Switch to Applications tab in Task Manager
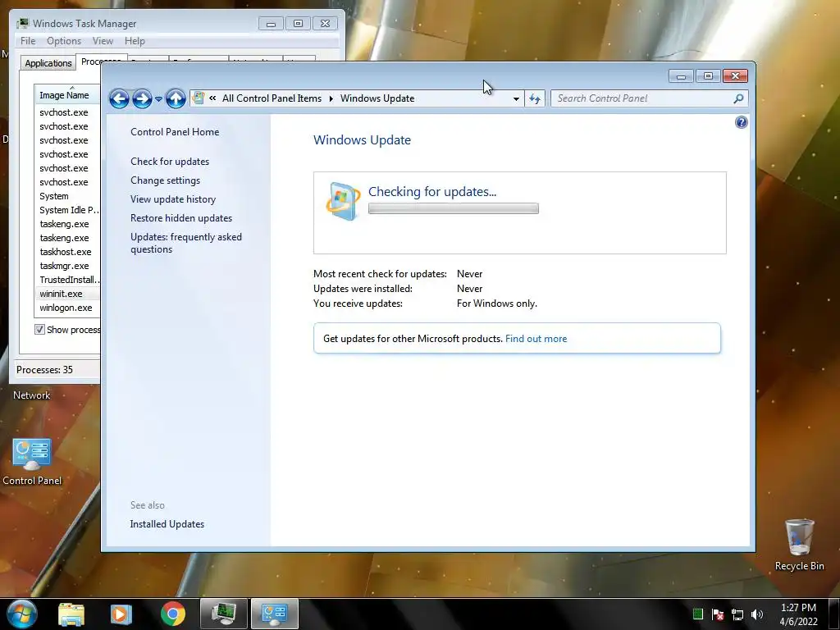The image size is (840, 630). coord(48,63)
